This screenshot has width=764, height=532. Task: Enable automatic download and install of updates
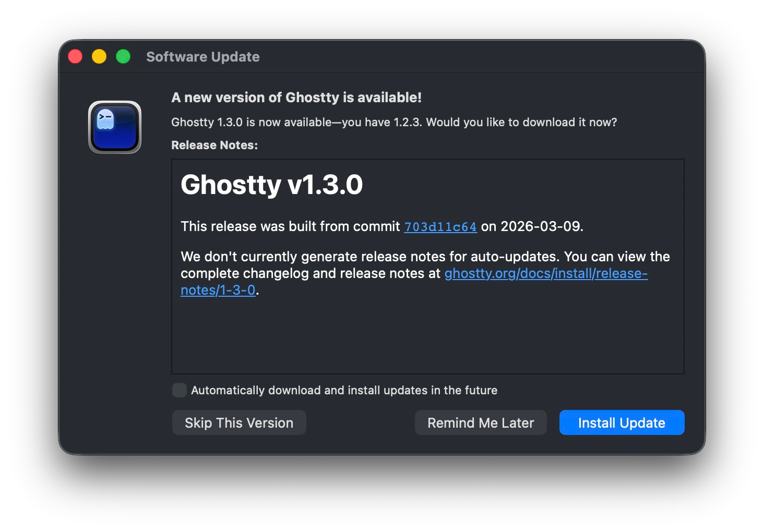coord(178,390)
